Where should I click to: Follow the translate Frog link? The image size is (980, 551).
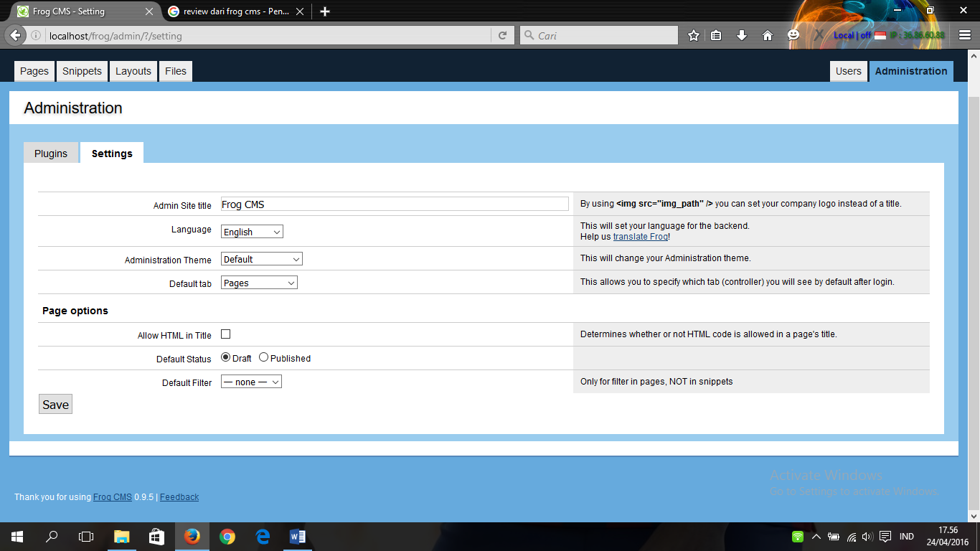click(x=641, y=237)
